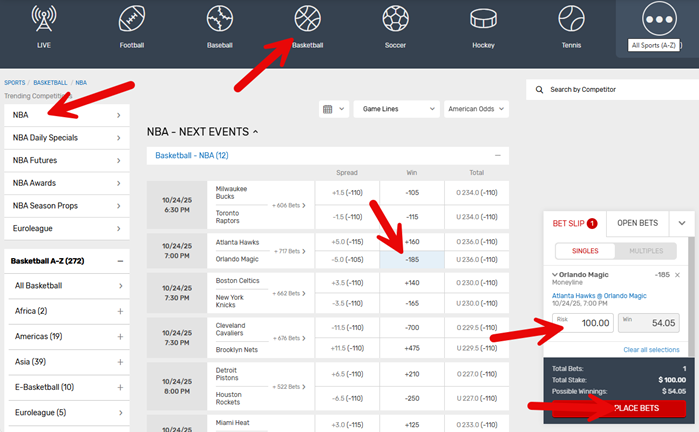The height and width of the screenshot is (432, 699).
Task: Open All Sports (A-Z) menu icon
Action: [657, 19]
